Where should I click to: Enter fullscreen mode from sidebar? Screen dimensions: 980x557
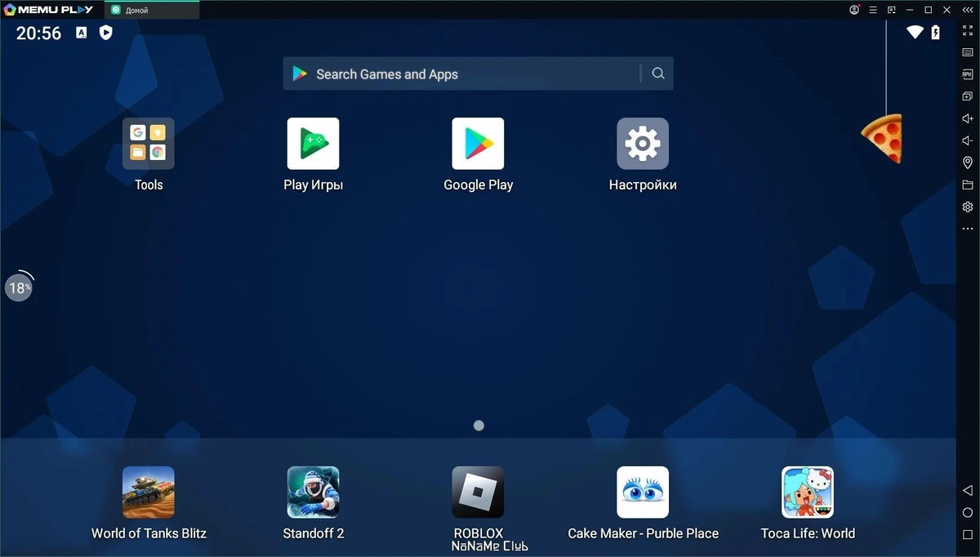(x=968, y=30)
